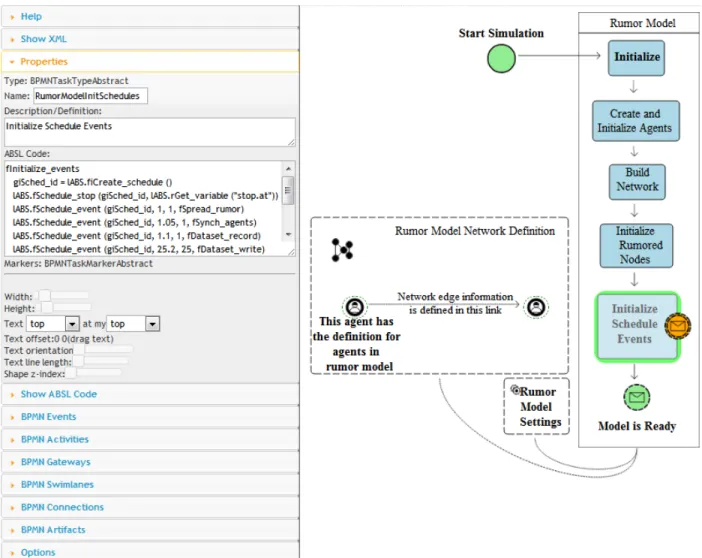Open the BPMN Artifacts section
702x558 pixels.
150,530
